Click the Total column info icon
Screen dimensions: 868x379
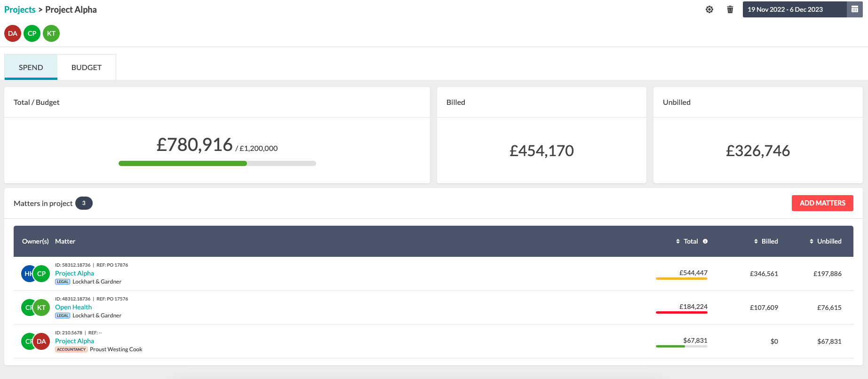pyautogui.click(x=705, y=241)
